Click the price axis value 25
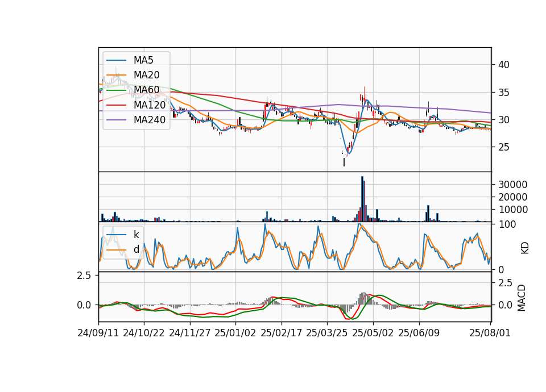 pos(504,147)
